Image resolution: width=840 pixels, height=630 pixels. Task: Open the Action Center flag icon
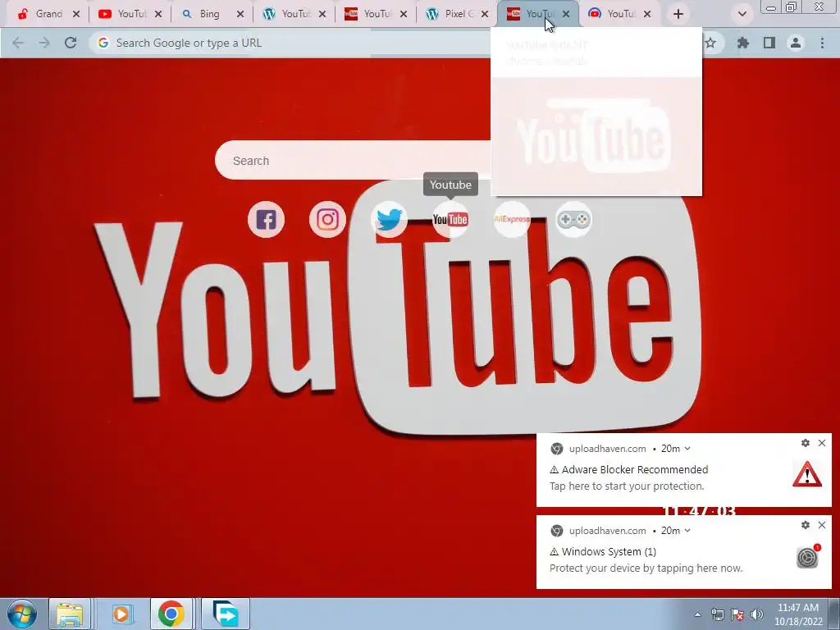pos(737,614)
